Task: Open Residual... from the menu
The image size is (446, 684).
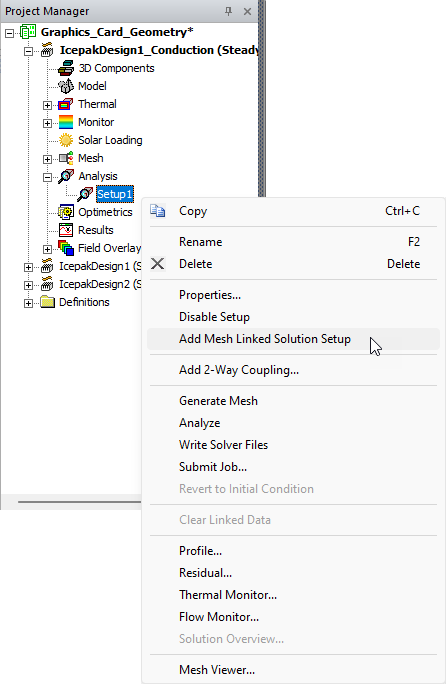Action: point(293,573)
